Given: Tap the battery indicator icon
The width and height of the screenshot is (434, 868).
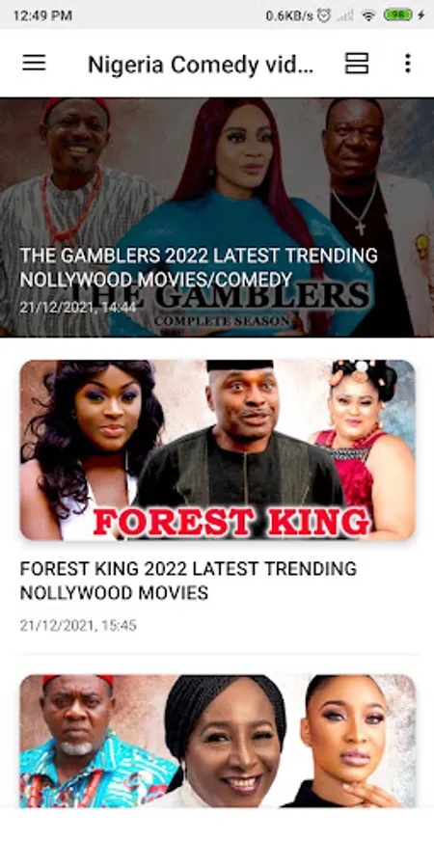Looking at the screenshot, I should coord(397,15).
